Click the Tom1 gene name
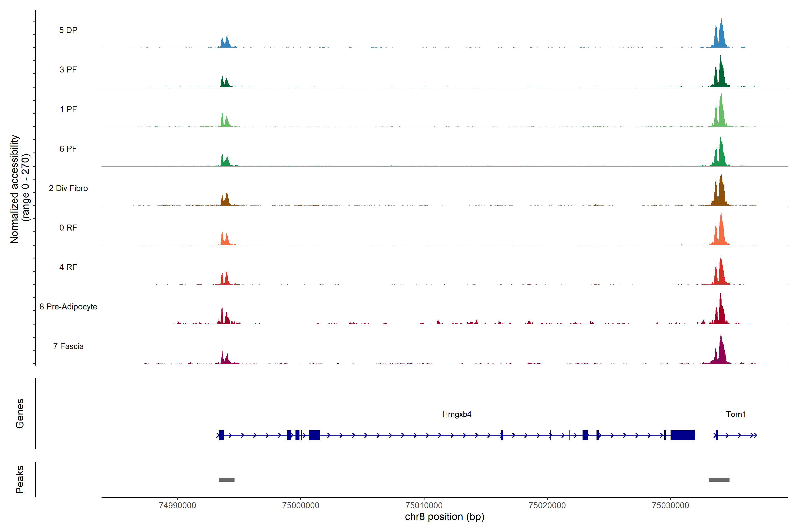Image resolution: width=798 pixels, height=532 pixels. pyautogui.click(x=736, y=414)
